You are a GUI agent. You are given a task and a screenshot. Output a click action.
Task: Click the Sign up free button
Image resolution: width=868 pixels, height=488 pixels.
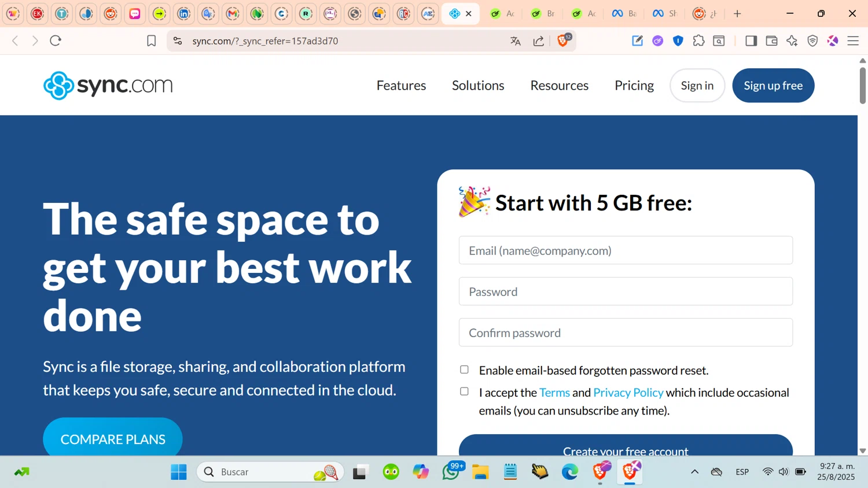point(773,86)
